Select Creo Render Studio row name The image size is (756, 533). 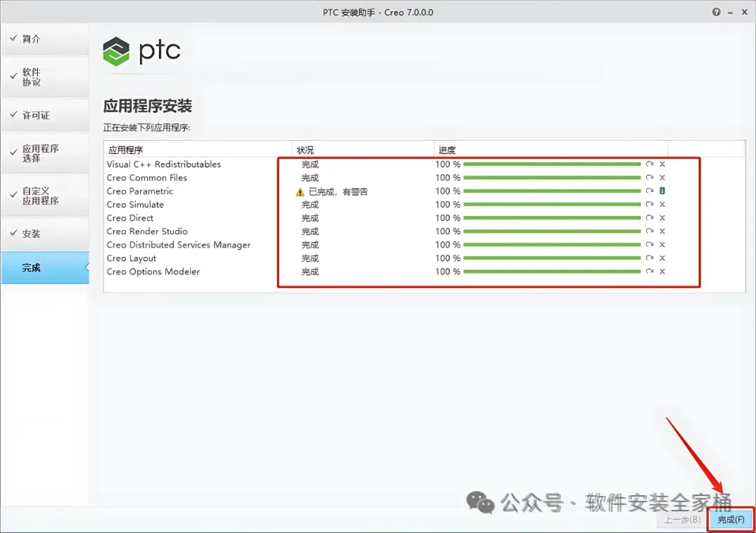(147, 232)
